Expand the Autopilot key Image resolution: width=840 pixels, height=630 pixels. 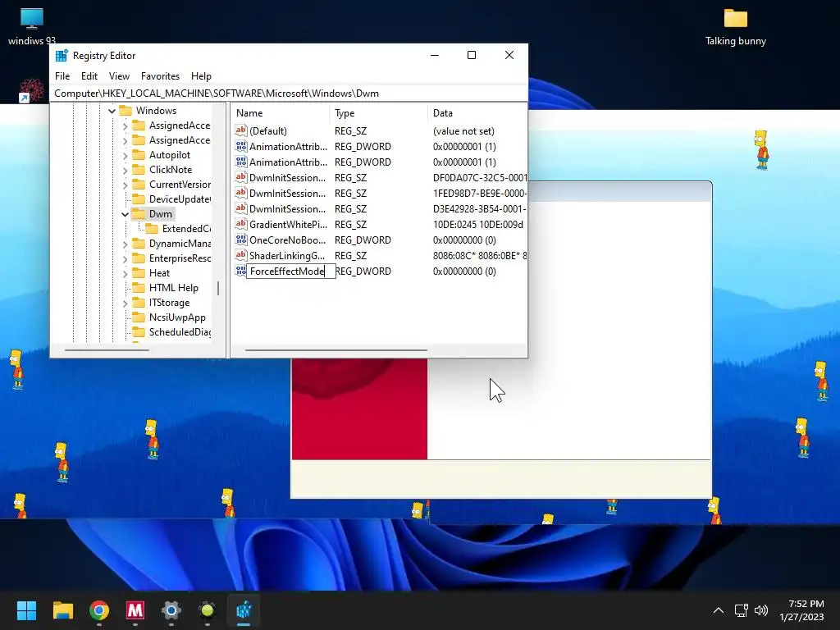click(125, 155)
